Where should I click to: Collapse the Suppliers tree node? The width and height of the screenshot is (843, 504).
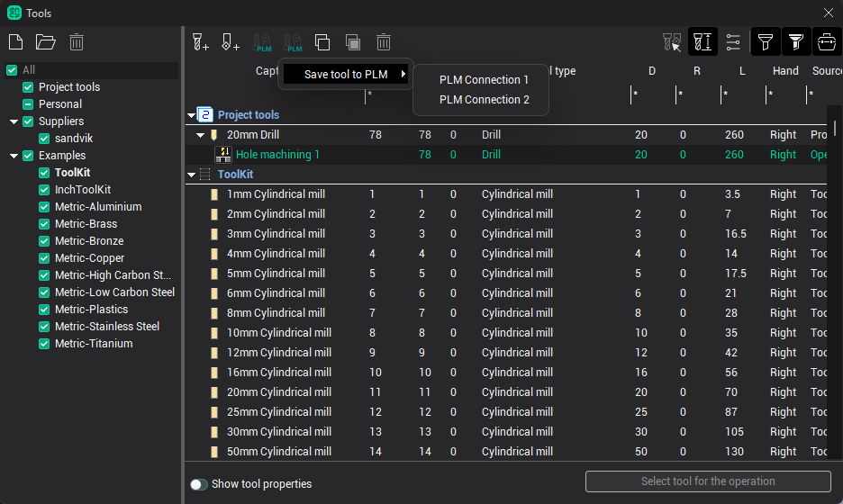click(14, 121)
